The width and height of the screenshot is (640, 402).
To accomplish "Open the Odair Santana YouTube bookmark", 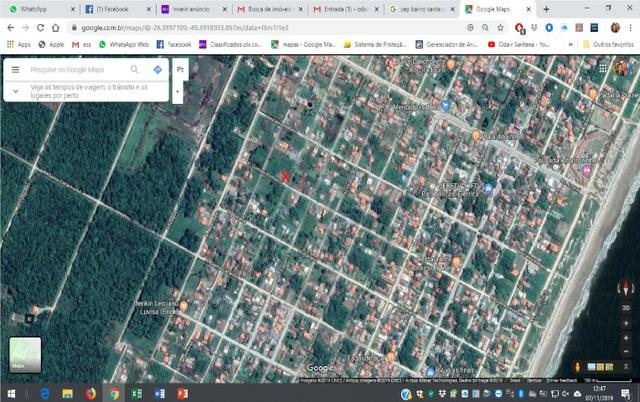I will (x=519, y=44).
